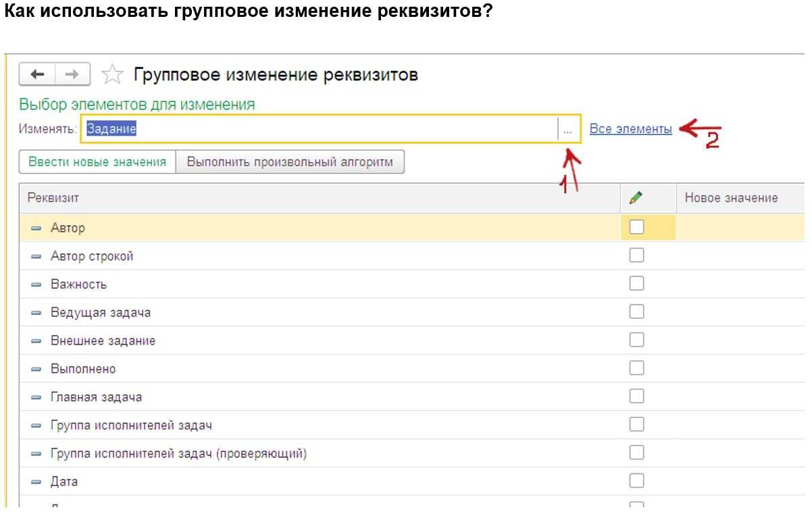Screen dimensions: 812x514
Task: Add form to favorites with star icon
Action: point(111,75)
